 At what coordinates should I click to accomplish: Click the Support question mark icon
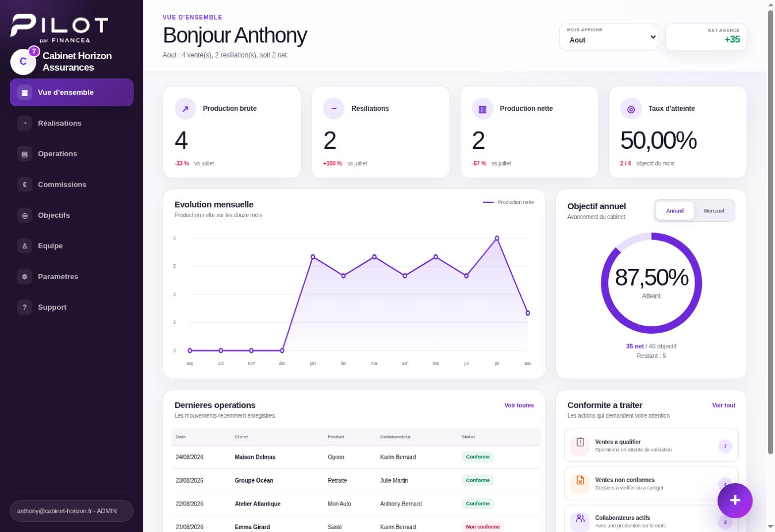click(25, 307)
